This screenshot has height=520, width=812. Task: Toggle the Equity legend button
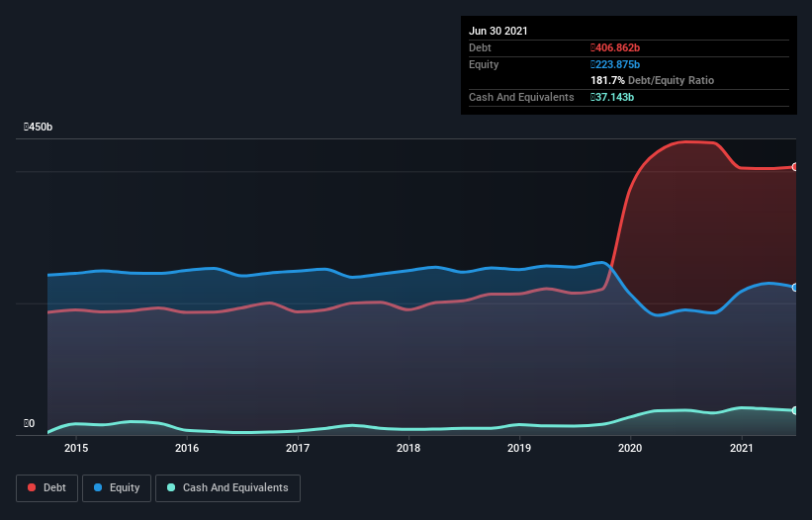click(x=117, y=488)
